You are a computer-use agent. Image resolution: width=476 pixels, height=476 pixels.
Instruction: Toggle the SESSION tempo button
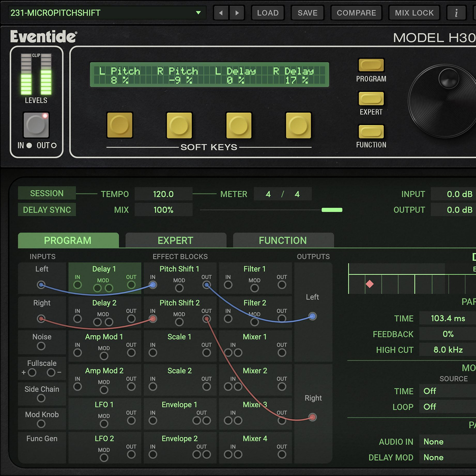tap(47, 193)
